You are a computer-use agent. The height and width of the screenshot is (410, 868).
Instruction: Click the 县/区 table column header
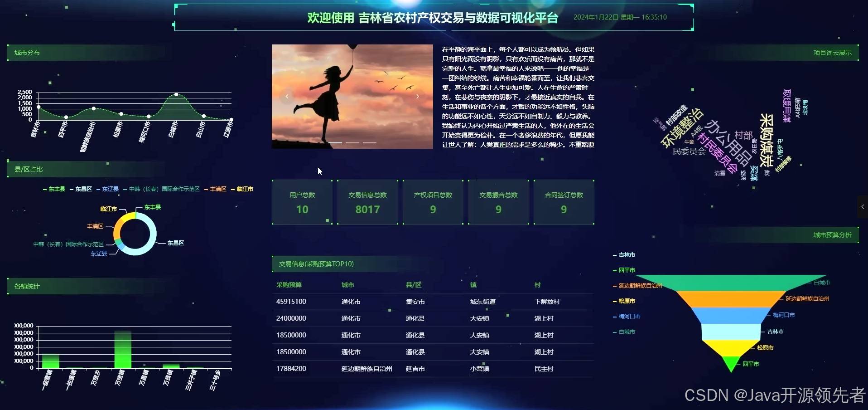[x=414, y=285]
